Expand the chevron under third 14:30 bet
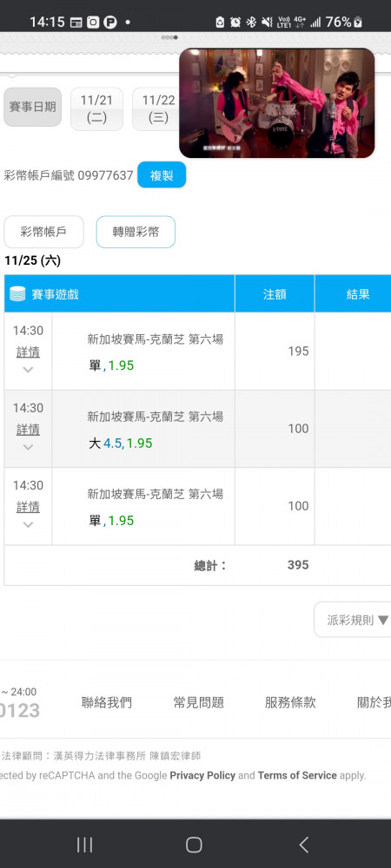The image size is (391, 868). [28, 524]
